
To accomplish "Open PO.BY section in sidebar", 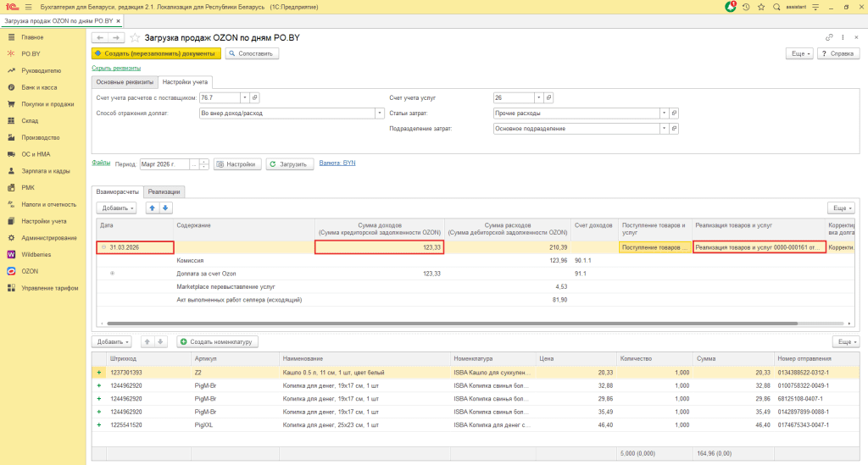I will pos(31,53).
